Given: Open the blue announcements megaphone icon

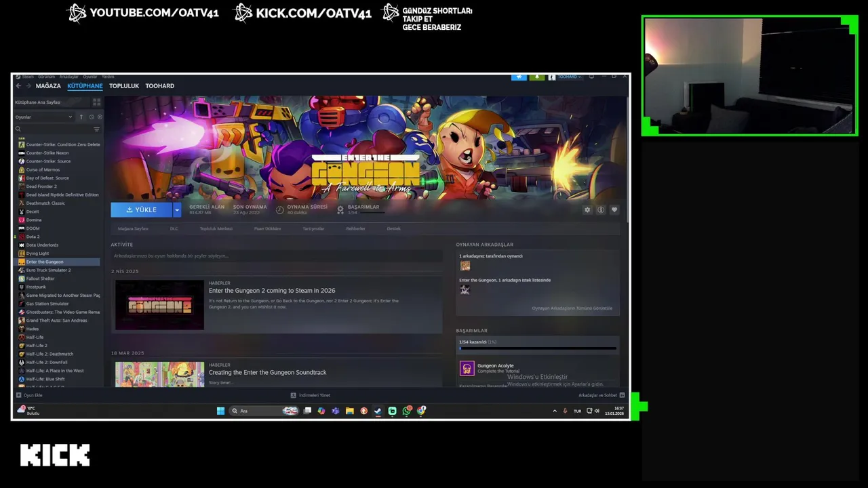Looking at the screenshot, I should coord(519,77).
